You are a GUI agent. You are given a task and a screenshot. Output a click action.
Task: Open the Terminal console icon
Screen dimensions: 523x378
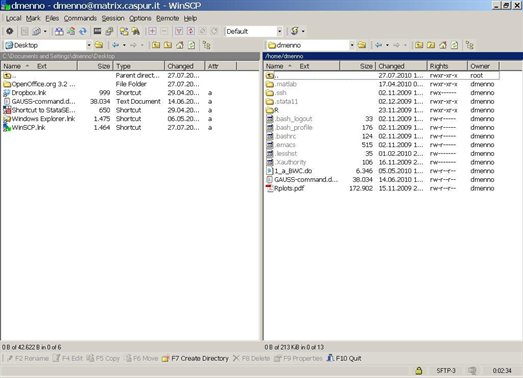pyautogui.click(x=97, y=31)
